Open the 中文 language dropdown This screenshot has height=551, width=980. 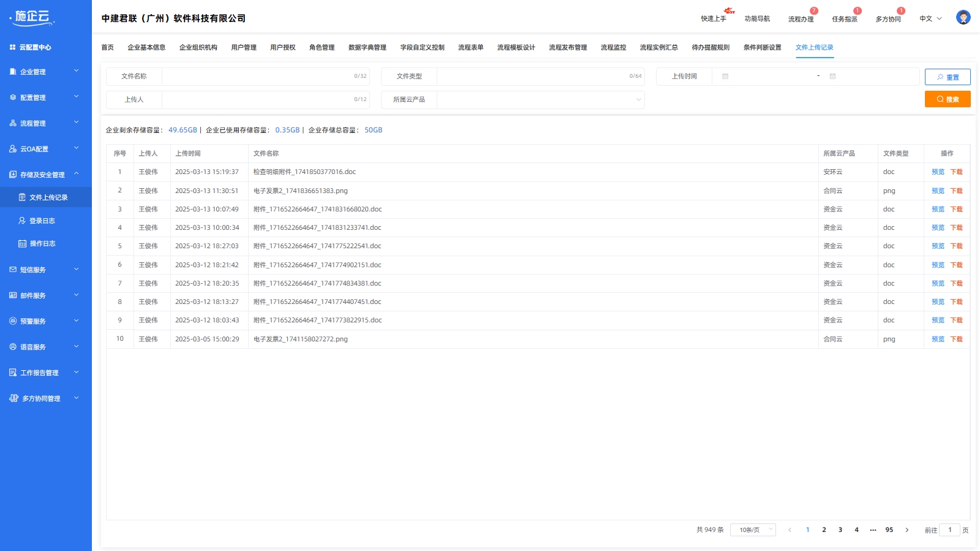pos(930,19)
